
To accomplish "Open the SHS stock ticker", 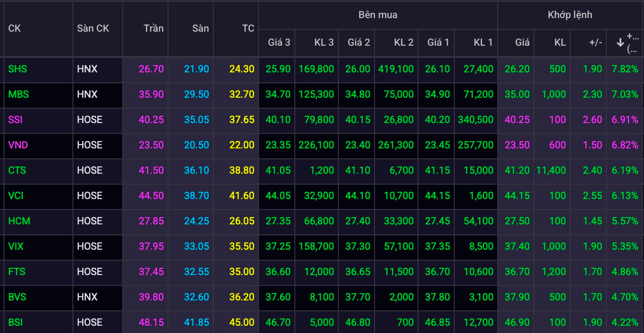I will [x=18, y=69].
